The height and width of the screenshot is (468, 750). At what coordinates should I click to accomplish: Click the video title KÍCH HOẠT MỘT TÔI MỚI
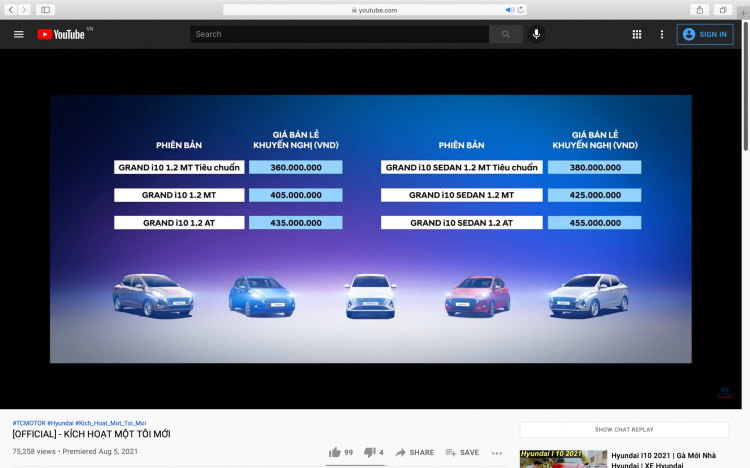pyautogui.click(x=91, y=434)
